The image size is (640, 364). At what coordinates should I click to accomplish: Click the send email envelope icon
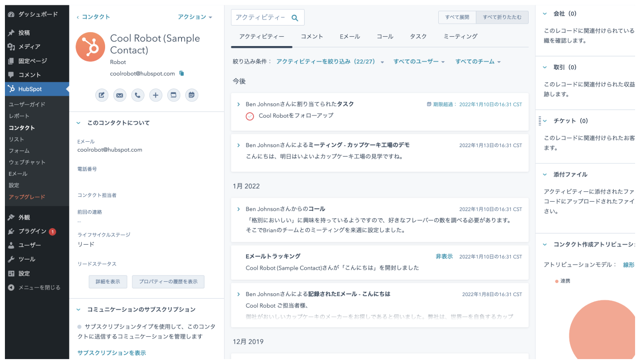[x=119, y=95]
